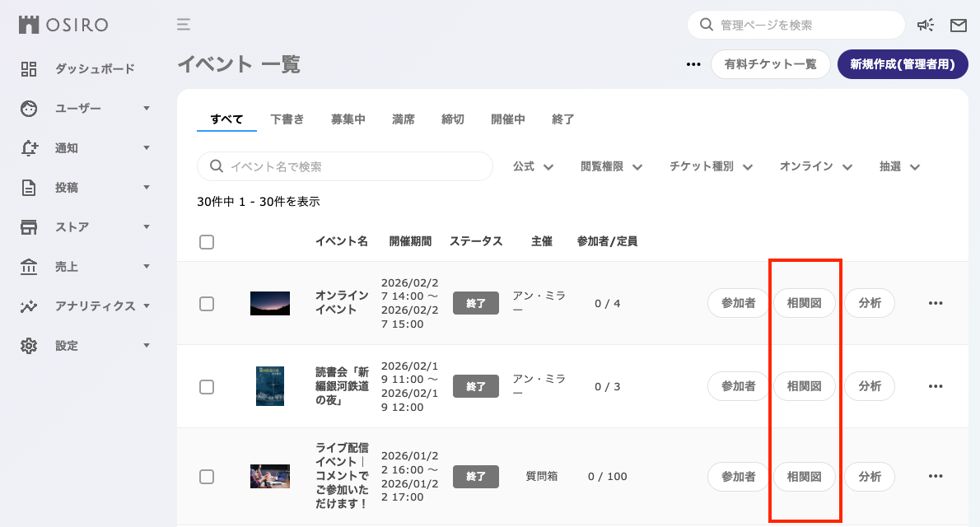Viewport: 980px width, 527px height.
Task: Click the Dashboard icon in sidebar
Action: (29, 69)
